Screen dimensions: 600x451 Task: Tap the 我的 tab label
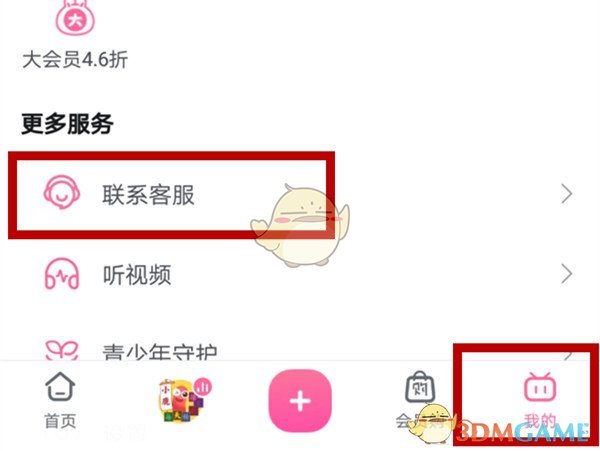(540, 421)
